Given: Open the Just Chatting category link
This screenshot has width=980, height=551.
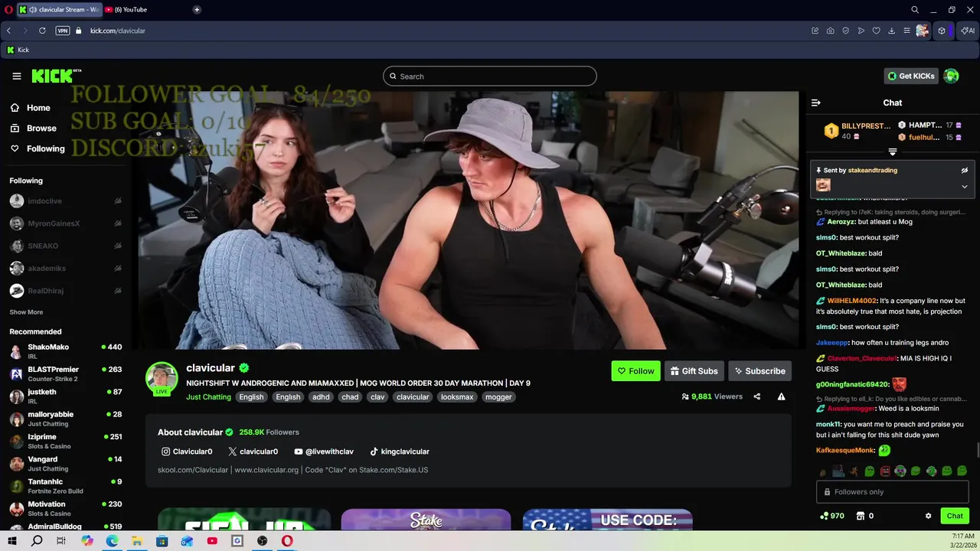Looking at the screenshot, I should point(208,396).
